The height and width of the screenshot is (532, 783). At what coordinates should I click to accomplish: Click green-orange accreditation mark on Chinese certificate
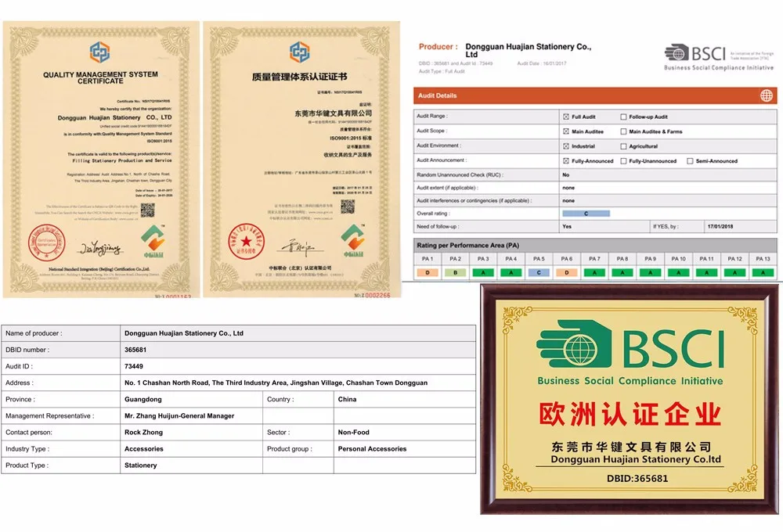point(353,240)
